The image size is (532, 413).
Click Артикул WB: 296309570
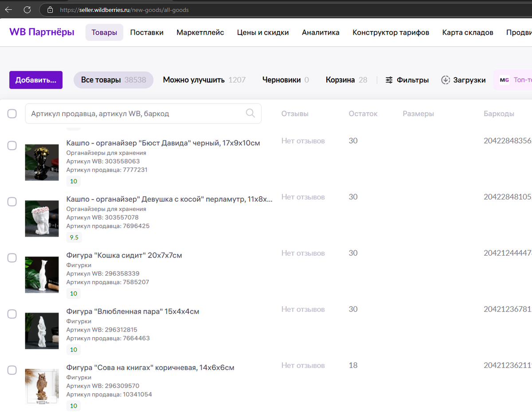103,386
